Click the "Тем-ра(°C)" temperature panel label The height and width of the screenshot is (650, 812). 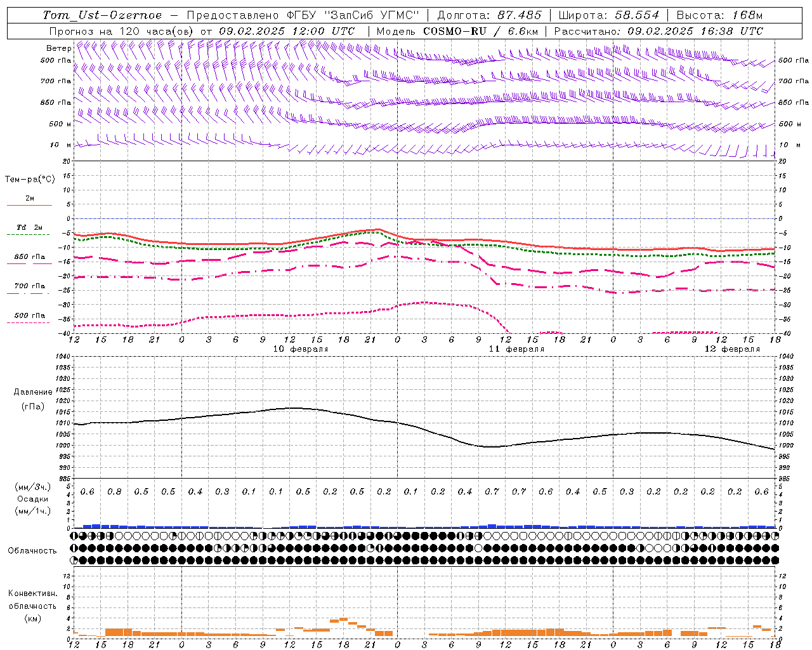point(30,180)
